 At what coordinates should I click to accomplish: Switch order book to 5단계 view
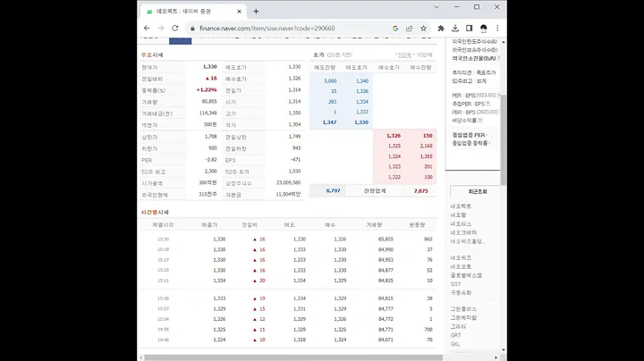click(x=404, y=55)
